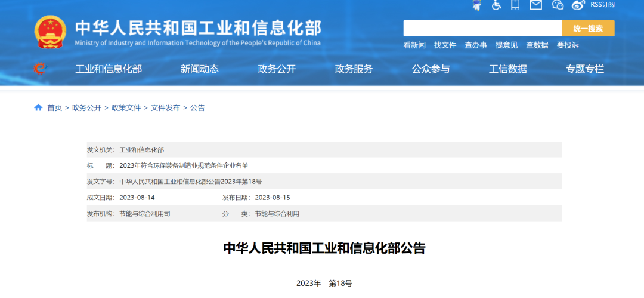Open the 政务公开 navigation menu
Screen dimensions: 644x298
point(277,69)
